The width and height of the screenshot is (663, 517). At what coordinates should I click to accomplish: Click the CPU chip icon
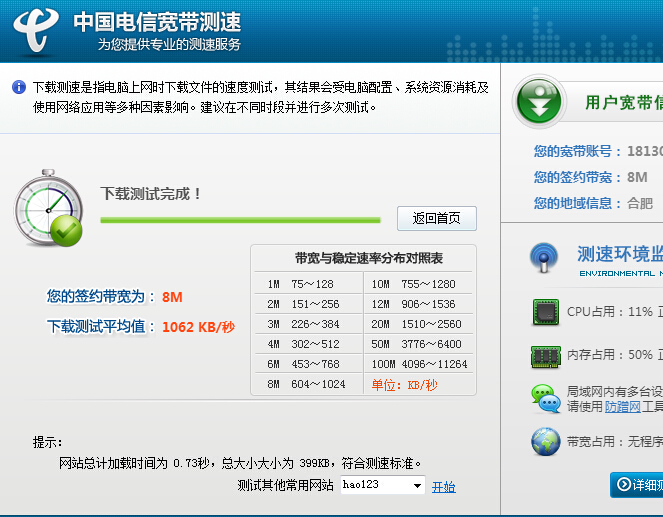pos(545,312)
